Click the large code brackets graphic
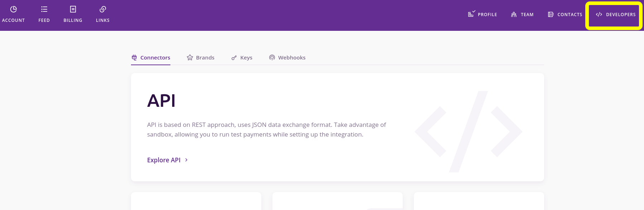The image size is (644, 210). click(x=468, y=132)
